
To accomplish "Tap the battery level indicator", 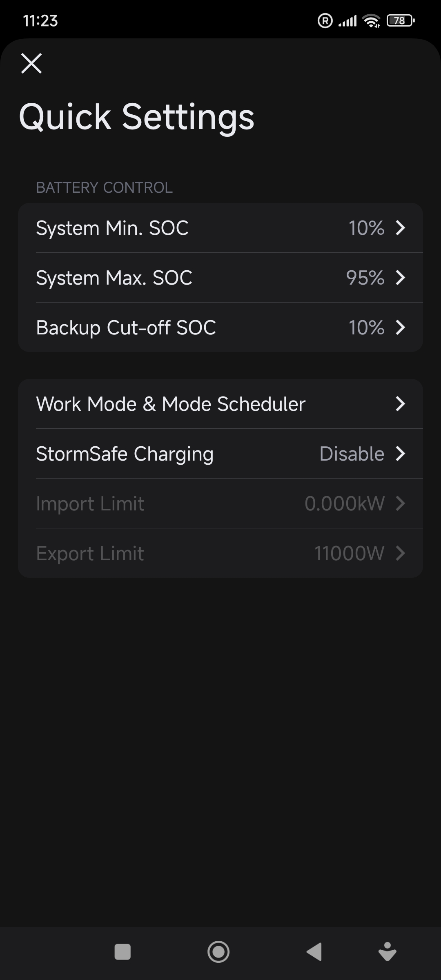I will pos(400,21).
